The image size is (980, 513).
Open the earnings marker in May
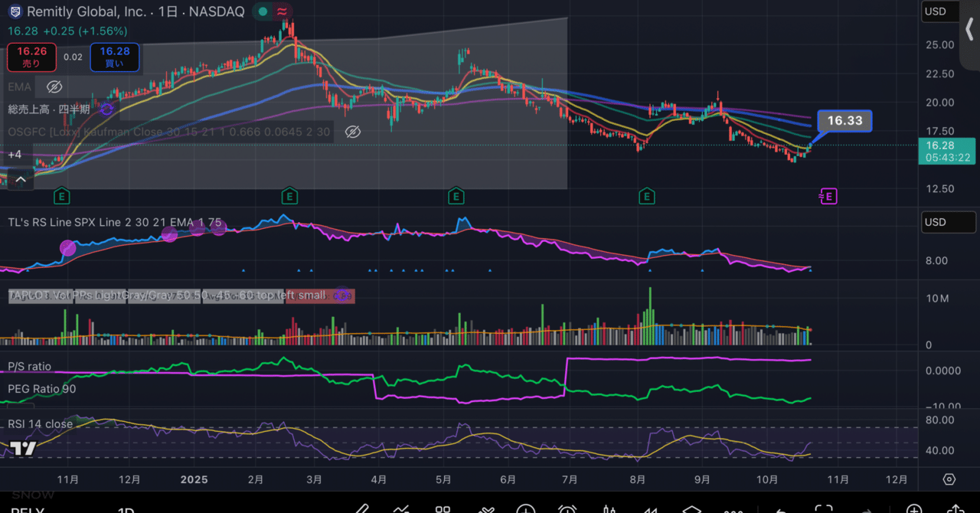click(x=456, y=197)
